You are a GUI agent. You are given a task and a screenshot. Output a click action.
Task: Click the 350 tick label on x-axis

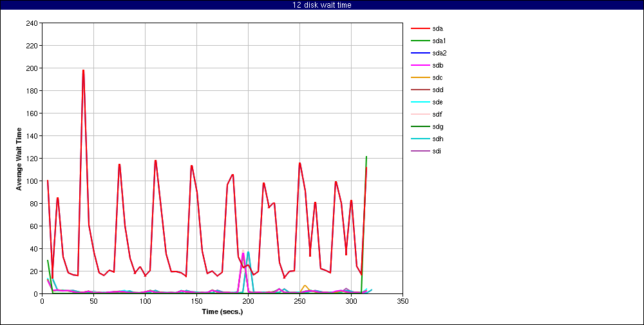[x=402, y=300]
